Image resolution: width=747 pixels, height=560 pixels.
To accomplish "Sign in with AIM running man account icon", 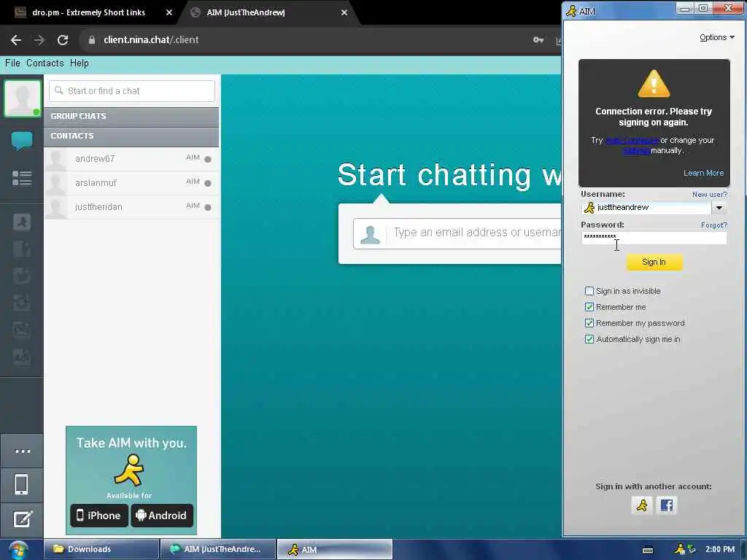I will point(642,505).
